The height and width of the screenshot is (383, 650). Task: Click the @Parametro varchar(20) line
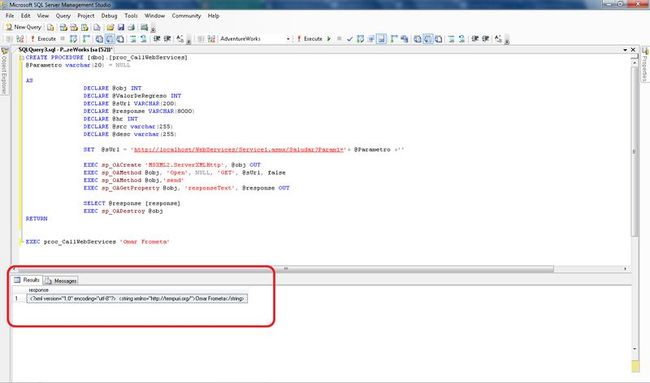point(78,65)
